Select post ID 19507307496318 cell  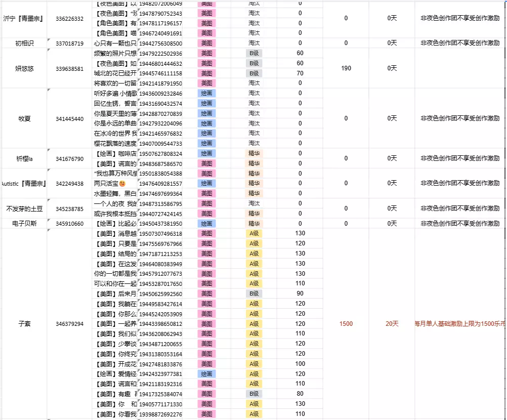(x=160, y=233)
